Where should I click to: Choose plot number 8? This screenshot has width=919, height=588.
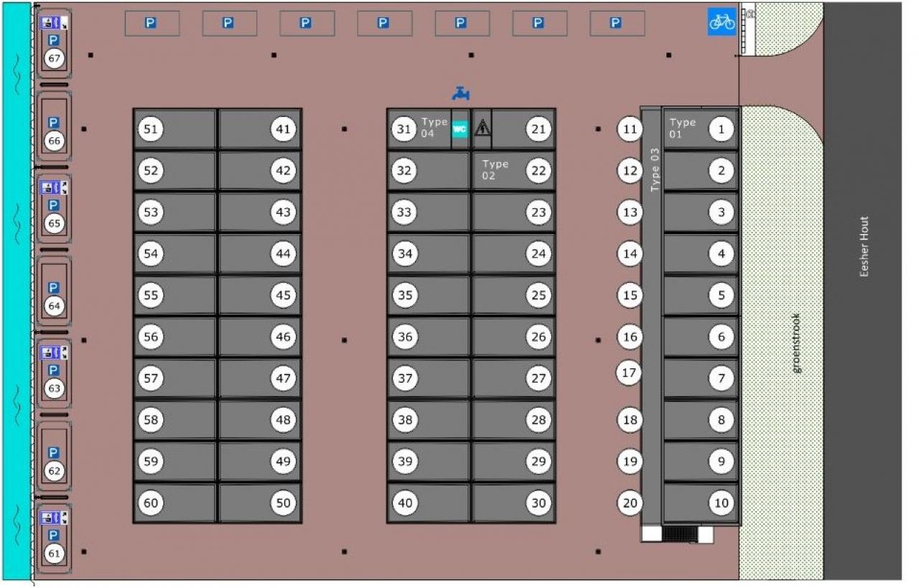[722, 420]
